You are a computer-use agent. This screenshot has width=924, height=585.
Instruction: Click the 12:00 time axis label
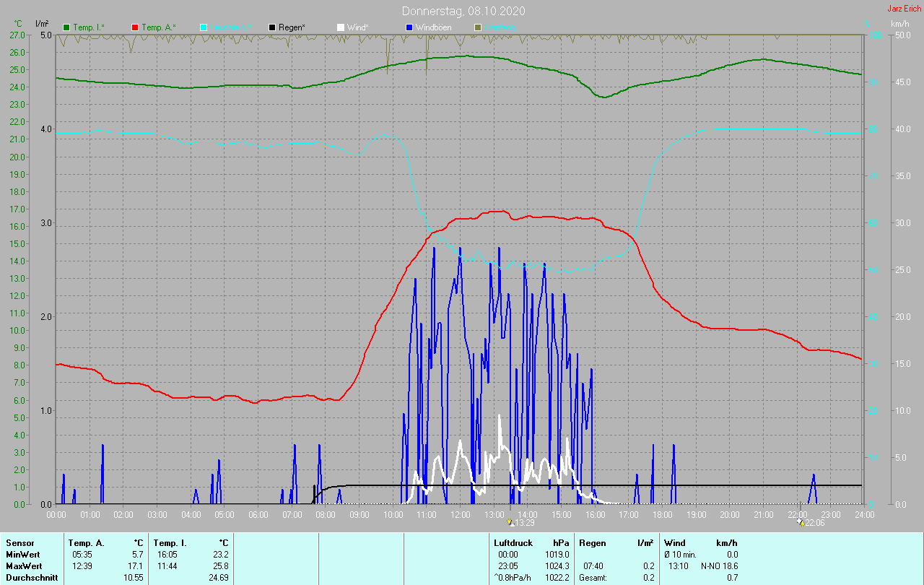(461, 515)
